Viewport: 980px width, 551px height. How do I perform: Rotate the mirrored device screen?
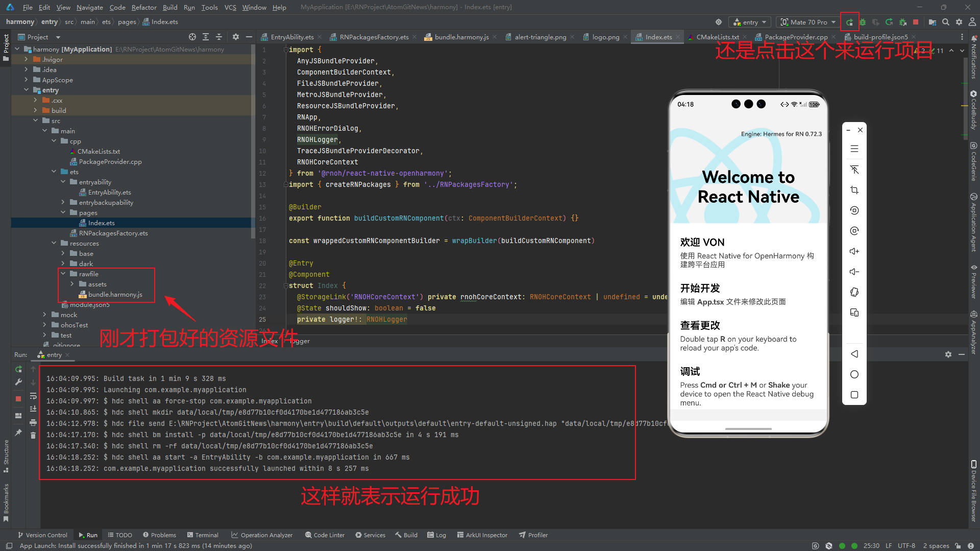coord(854,292)
